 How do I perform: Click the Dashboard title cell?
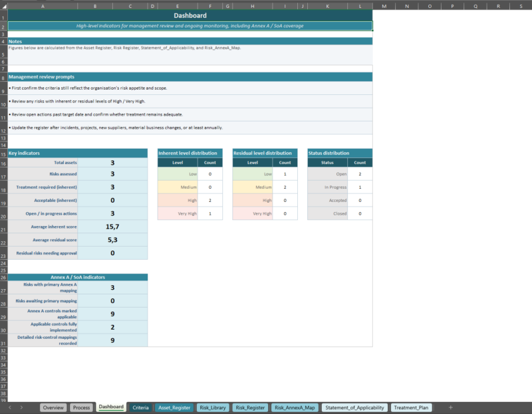[x=190, y=15]
